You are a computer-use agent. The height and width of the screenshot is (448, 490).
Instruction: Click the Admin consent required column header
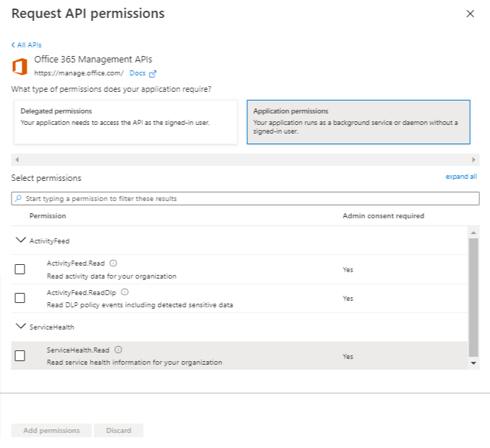(384, 216)
